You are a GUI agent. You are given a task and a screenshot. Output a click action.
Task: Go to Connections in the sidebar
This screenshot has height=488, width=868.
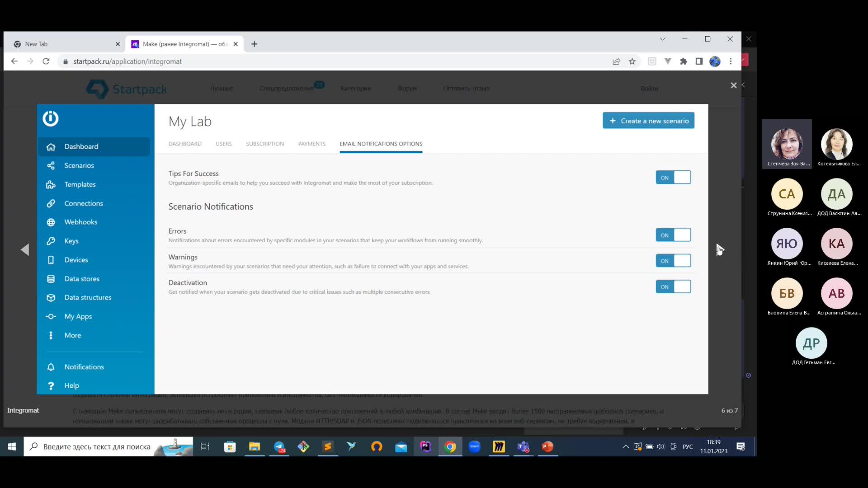[x=94, y=203]
